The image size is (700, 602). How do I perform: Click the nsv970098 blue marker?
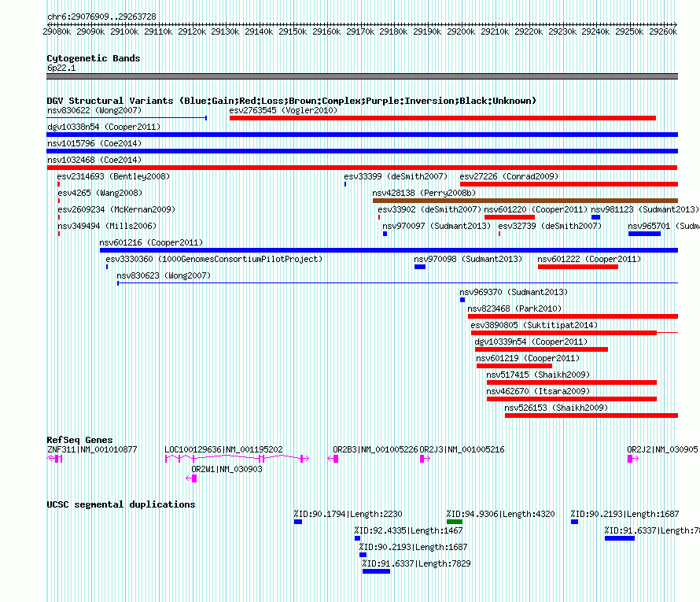coord(420,267)
